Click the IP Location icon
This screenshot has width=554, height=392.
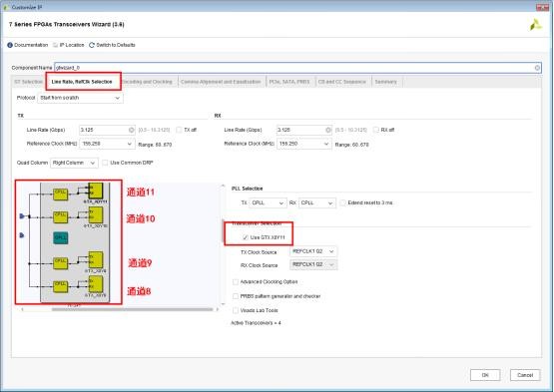tap(55, 45)
